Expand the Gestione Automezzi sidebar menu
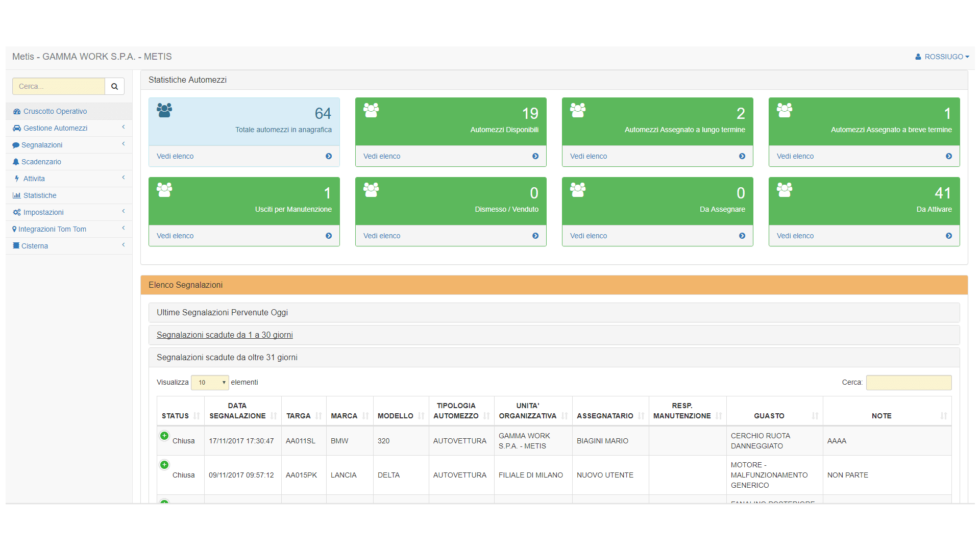Screen dimensions: 980x551 [x=55, y=128]
